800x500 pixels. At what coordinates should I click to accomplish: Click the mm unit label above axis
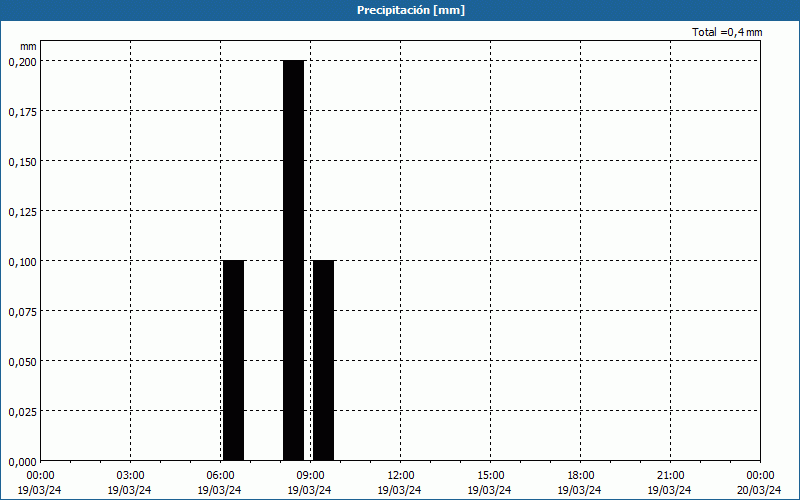(x=28, y=46)
